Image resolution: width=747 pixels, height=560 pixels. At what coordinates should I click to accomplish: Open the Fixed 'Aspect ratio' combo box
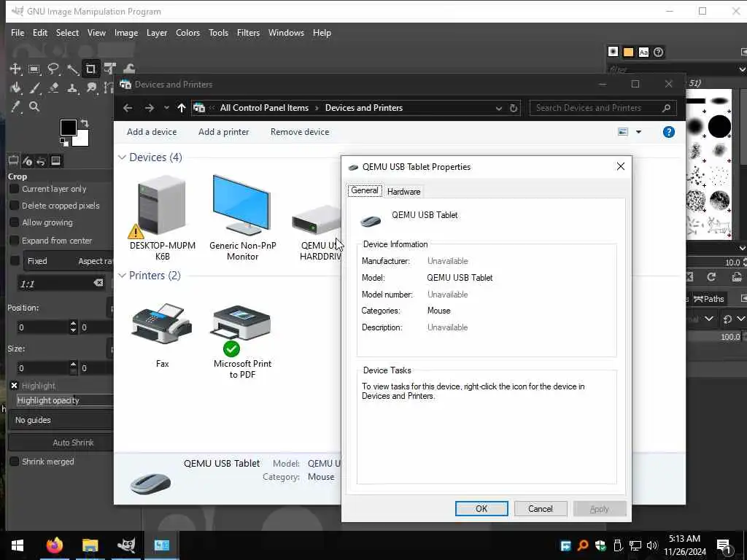pyautogui.click(x=69, y=261)
